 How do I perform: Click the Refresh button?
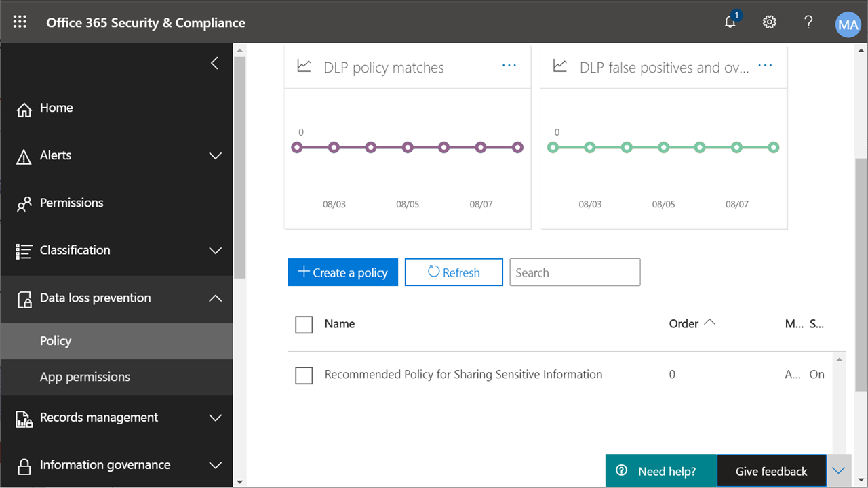454,272
